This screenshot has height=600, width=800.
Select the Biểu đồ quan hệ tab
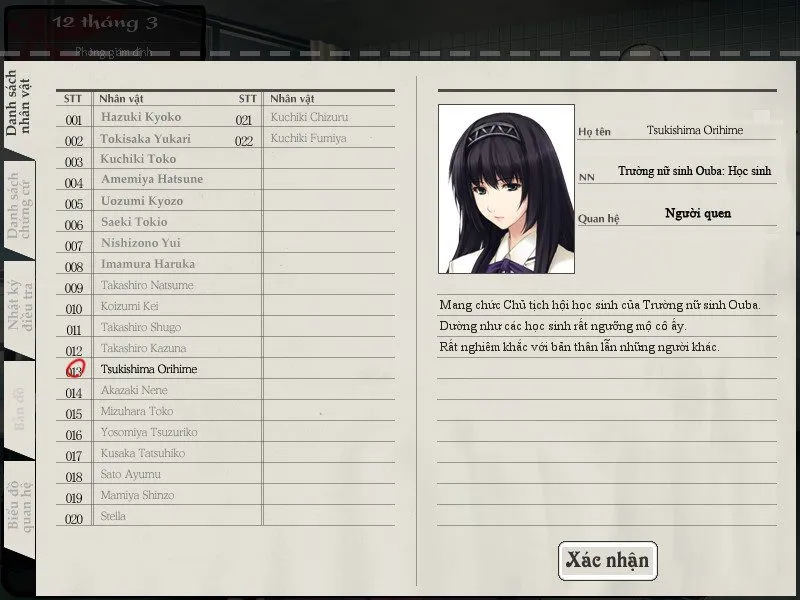coord(20,507)
